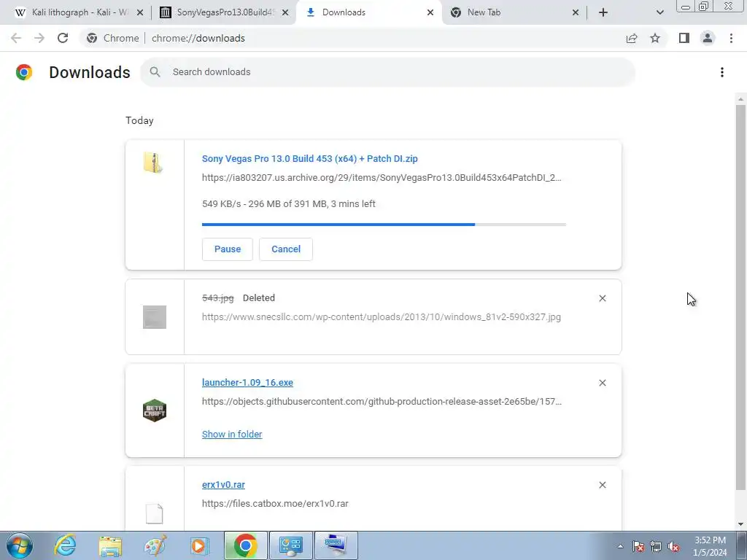Screen dimensions: 747x560
Task: Close the SonyVegasPro13.0Build tab
Action: tap(285, 12)
